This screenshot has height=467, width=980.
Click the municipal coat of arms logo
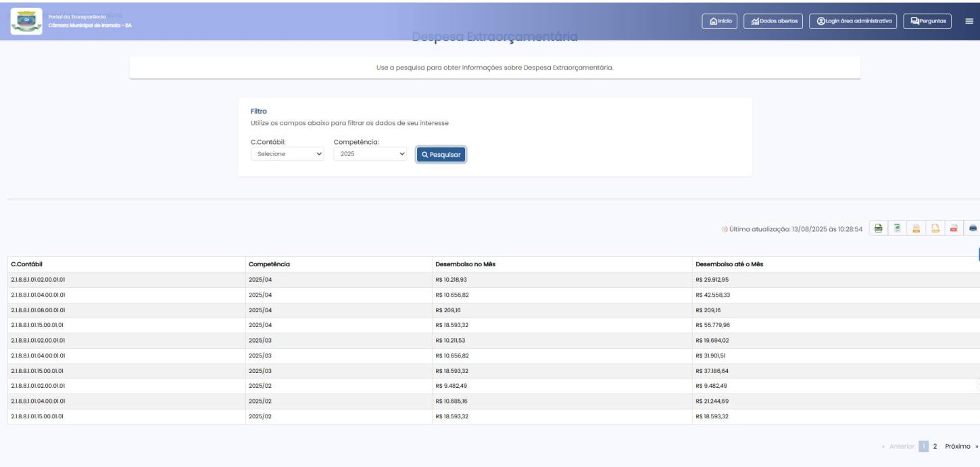pos(25,21)
